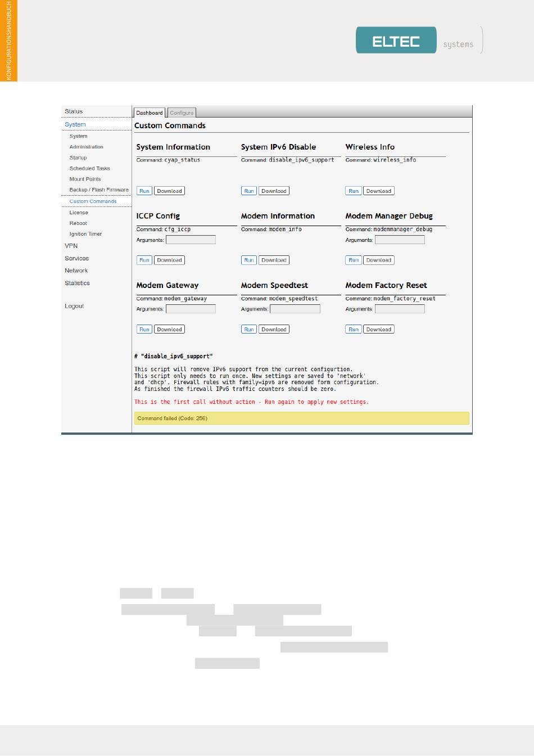The height and width of the screenshot is (756, 534).
Task: Go to Administration page
Action: (x=87, y=147)
